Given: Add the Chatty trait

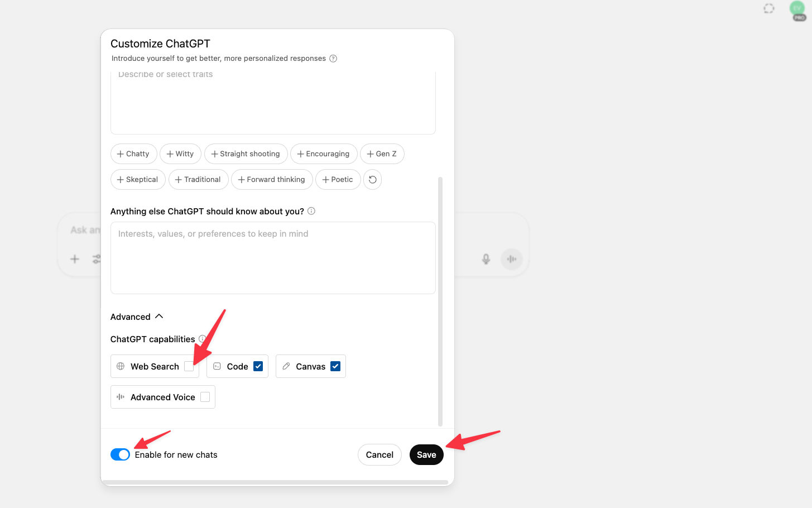Looking at the screenshot, I should coord(133,154).
